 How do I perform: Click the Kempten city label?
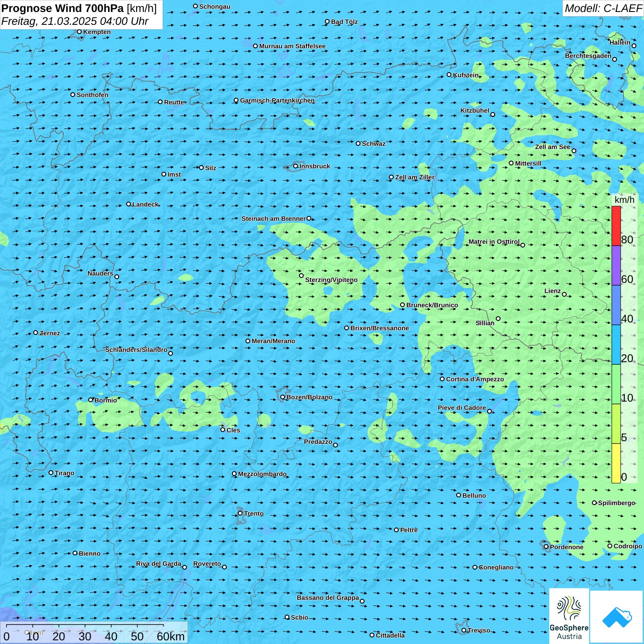point(97,32)
